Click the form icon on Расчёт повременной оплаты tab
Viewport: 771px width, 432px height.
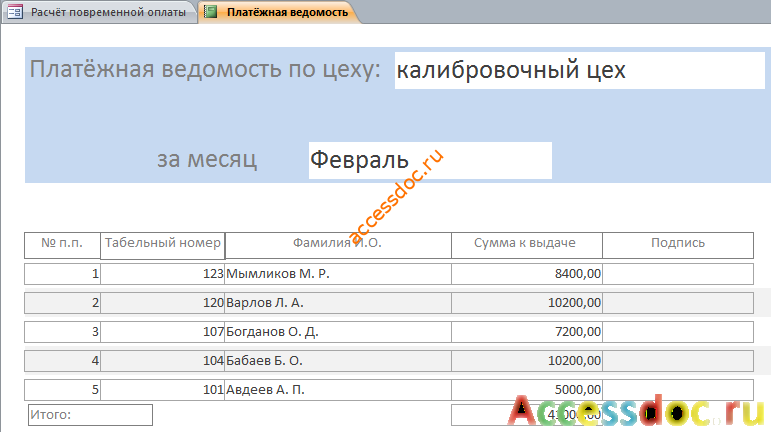(15, 12)
